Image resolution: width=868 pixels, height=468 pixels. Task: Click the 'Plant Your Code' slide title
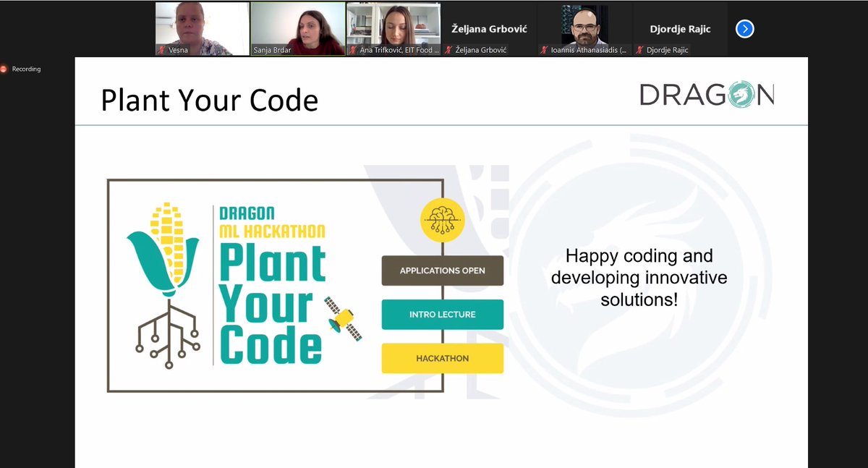click(209, 100)
